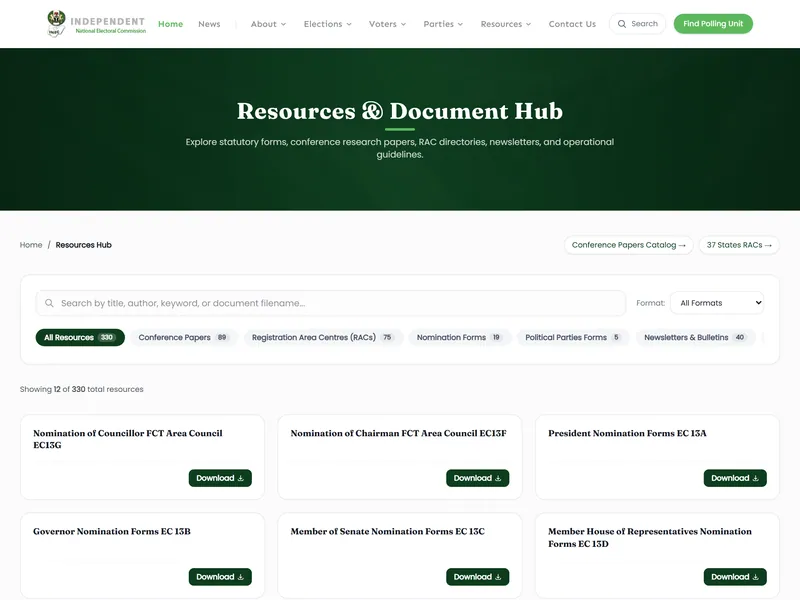The image size is (800, 600).
Task: Open the Contact Us page
Action: click(572, 24)
